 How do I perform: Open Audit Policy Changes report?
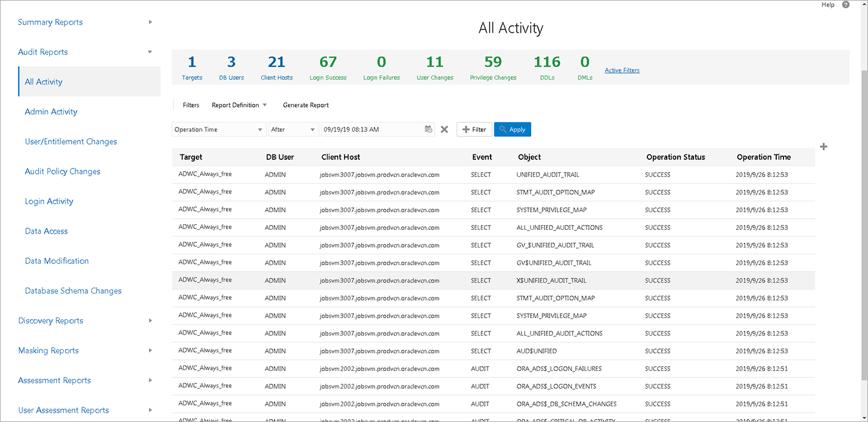pyautogui.click(x=63, y=171)
